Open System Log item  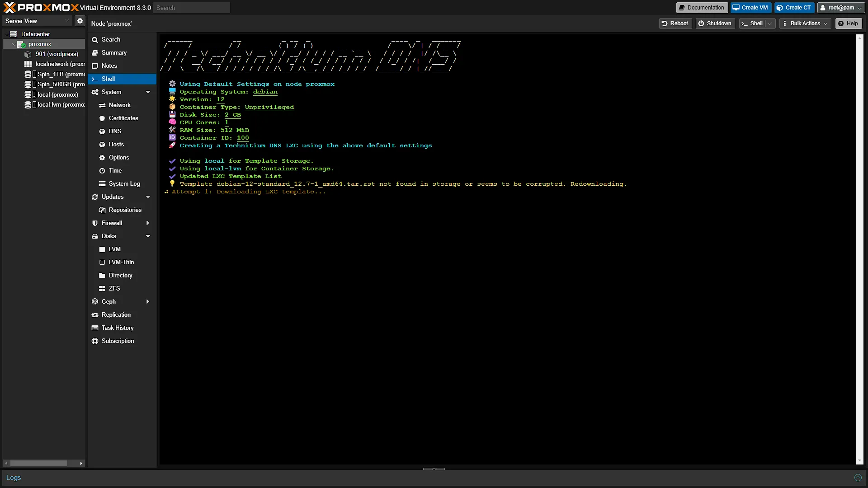pyautogui.click(x=122, y=184)
